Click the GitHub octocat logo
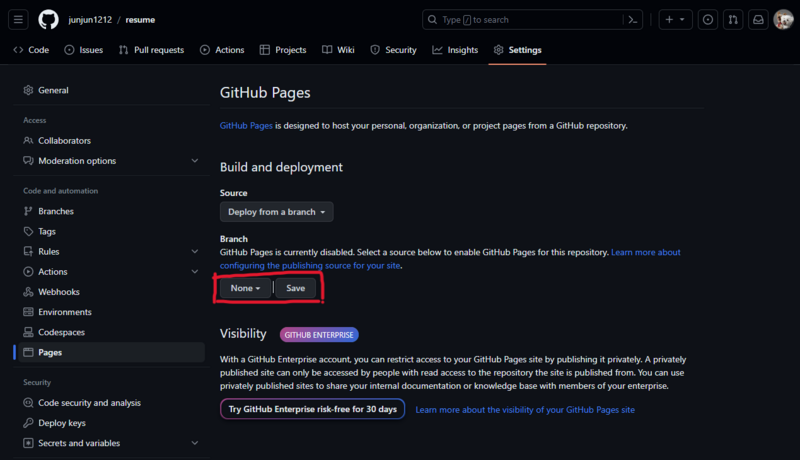 pyautogui.click(x=48, y=20)
